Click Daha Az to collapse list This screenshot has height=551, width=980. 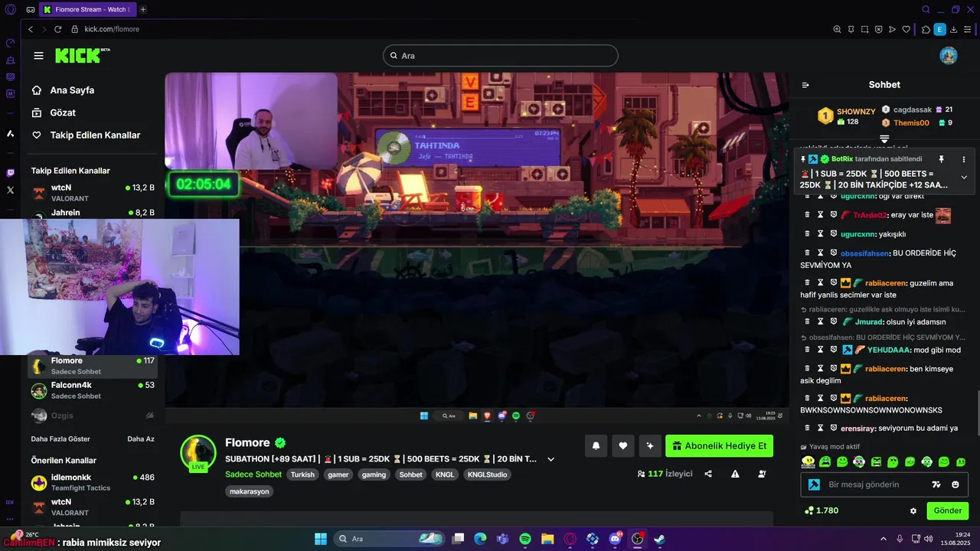(141, 439)
